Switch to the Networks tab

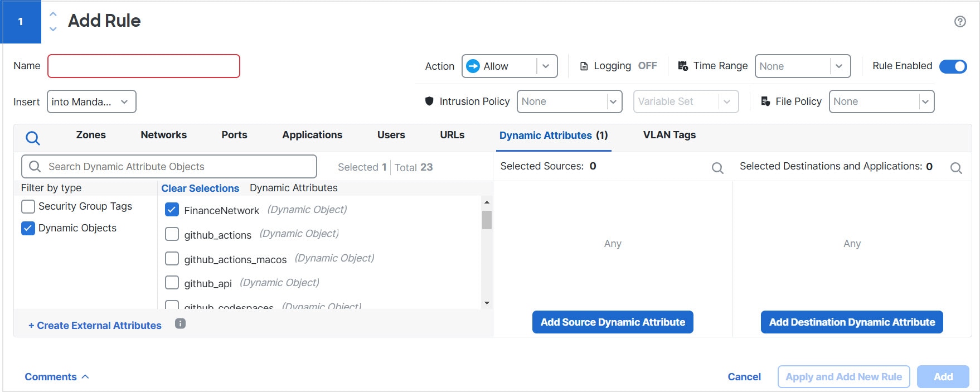(163, 135)
